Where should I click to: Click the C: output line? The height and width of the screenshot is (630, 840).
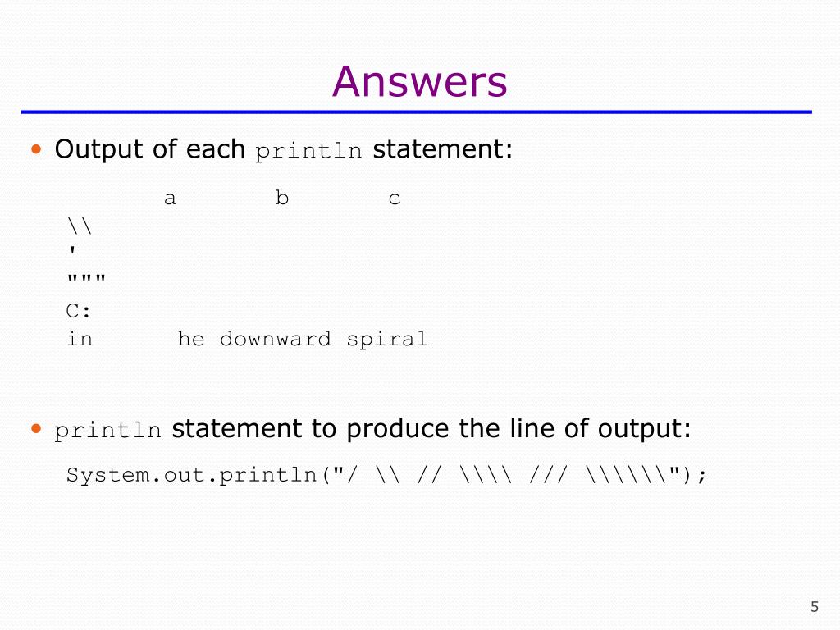point(79,311)
